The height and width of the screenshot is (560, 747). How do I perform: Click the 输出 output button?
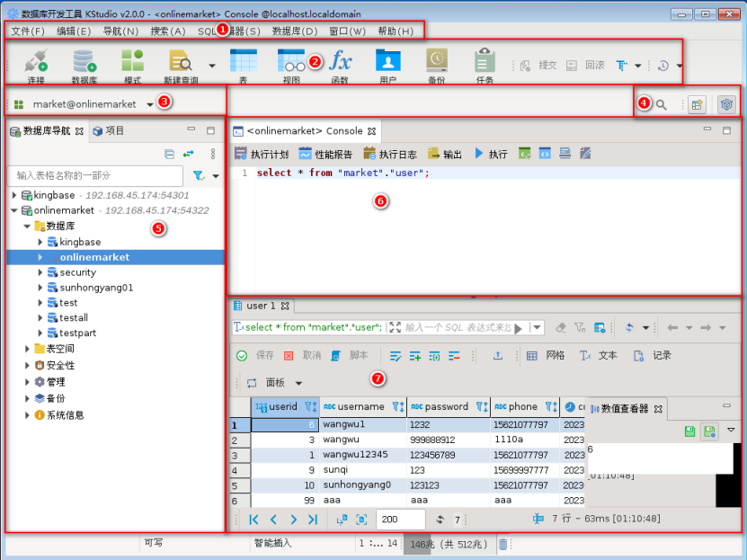[x=445, y=154]
